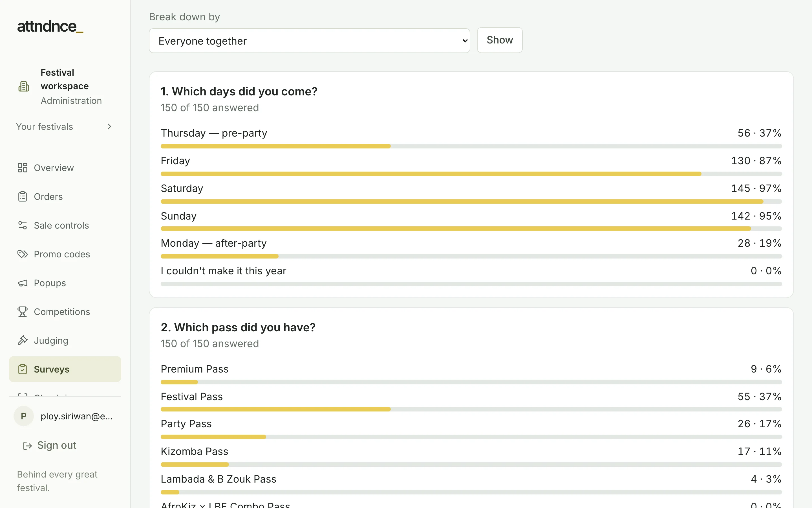Click the ploy.siriwan account email
The height and width of the screenshot is (508, 812).
click(x=76, y=416)
